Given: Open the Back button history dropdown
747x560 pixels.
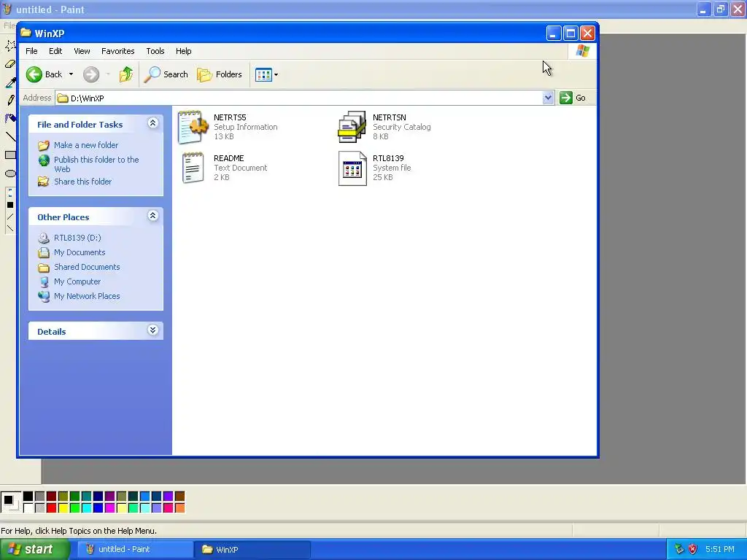Looking at the screenshot, I should click(71, 74).
